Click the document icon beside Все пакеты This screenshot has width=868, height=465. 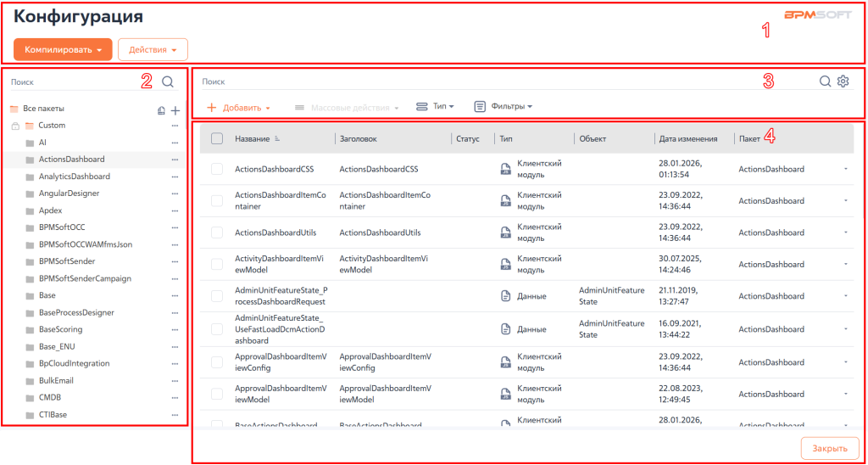click(161, 110)
